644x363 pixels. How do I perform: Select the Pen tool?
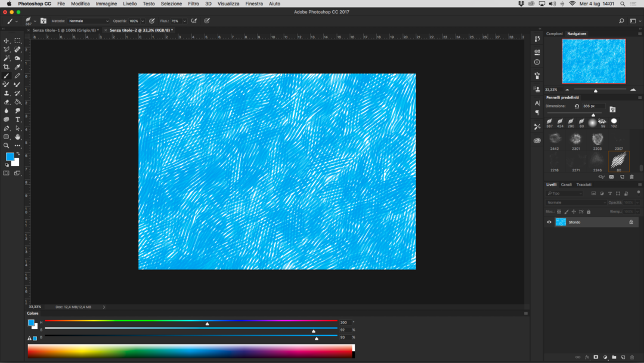(6, 128)
